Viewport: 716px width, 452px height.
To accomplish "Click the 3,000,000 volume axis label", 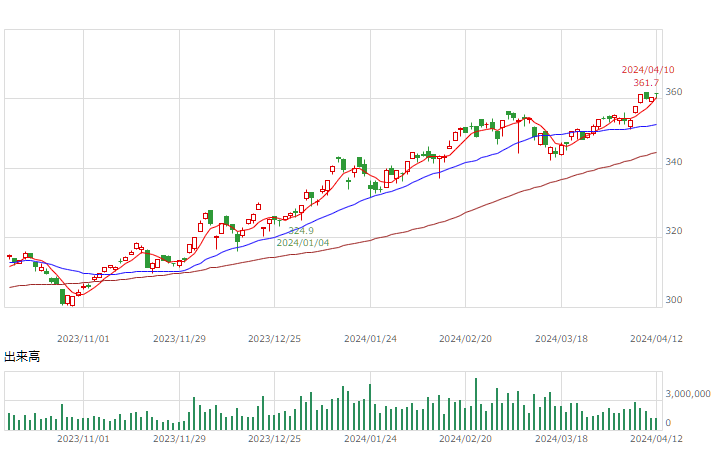I will [688, 394].
